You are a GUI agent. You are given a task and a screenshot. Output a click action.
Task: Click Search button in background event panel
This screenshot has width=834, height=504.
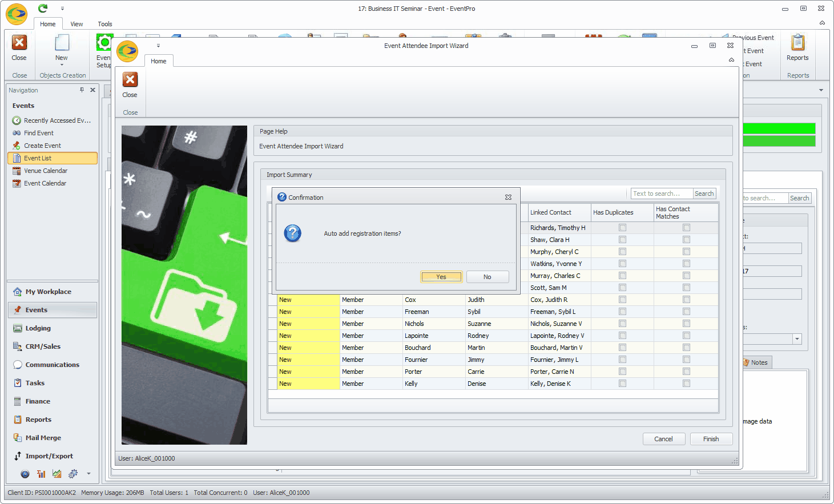pos(799,198)
